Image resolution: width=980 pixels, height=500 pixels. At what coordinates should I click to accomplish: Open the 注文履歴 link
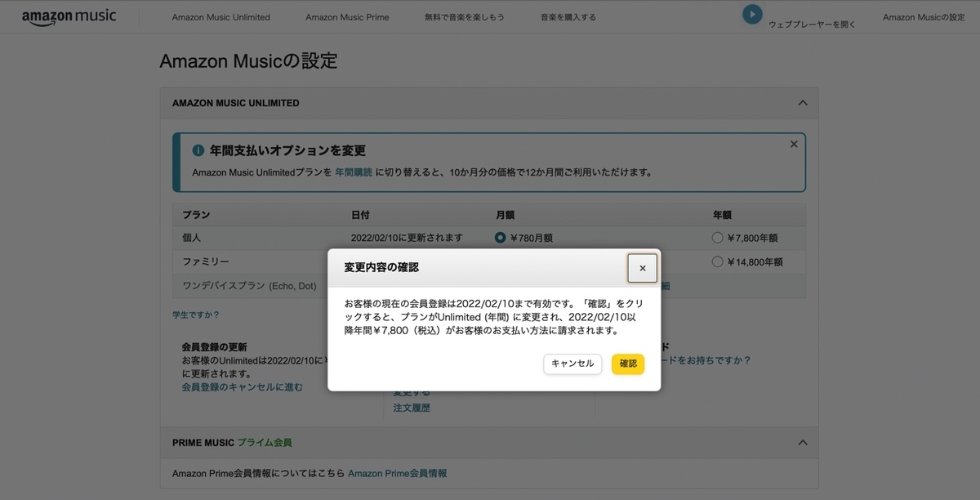pos(412,408)
